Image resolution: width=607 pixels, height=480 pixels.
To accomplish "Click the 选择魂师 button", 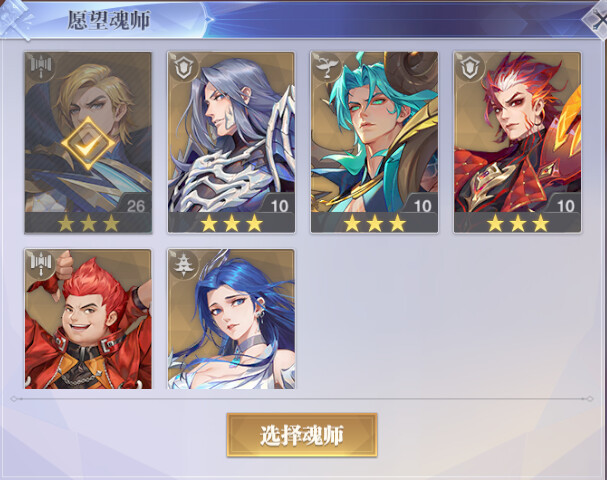I will (302, 435).
